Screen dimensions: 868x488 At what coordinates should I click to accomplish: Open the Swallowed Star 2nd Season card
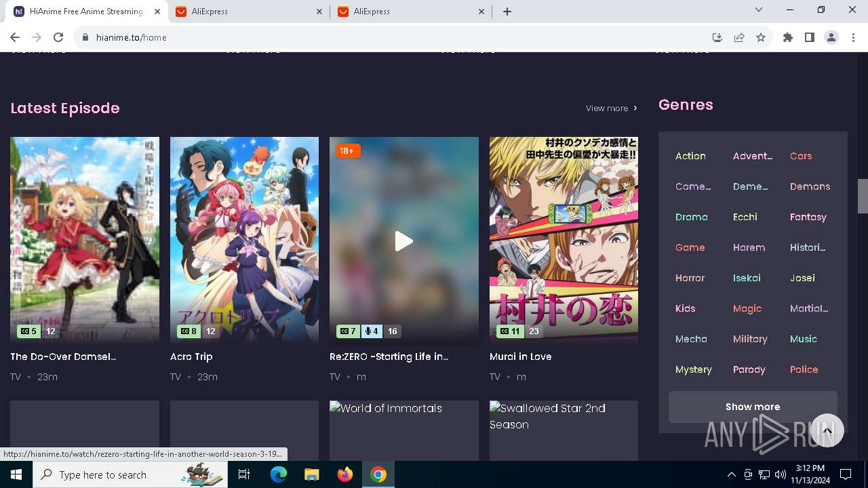pyautogui.click(x=564, y=430)
